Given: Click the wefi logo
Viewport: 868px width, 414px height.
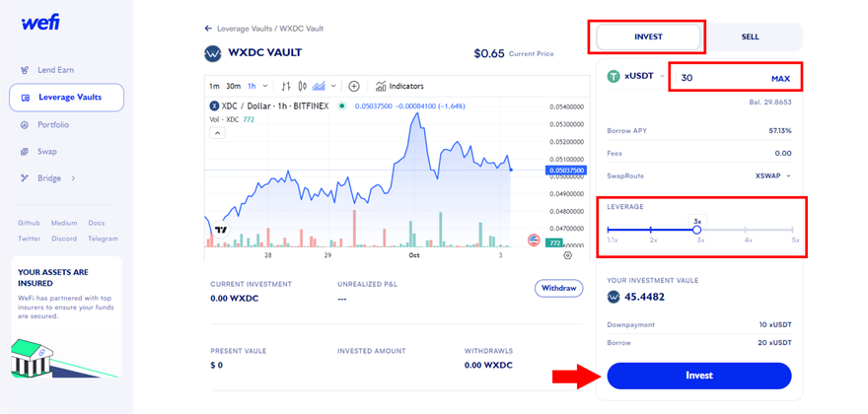Looking at the screenshot, I should (x=40, y=23).
